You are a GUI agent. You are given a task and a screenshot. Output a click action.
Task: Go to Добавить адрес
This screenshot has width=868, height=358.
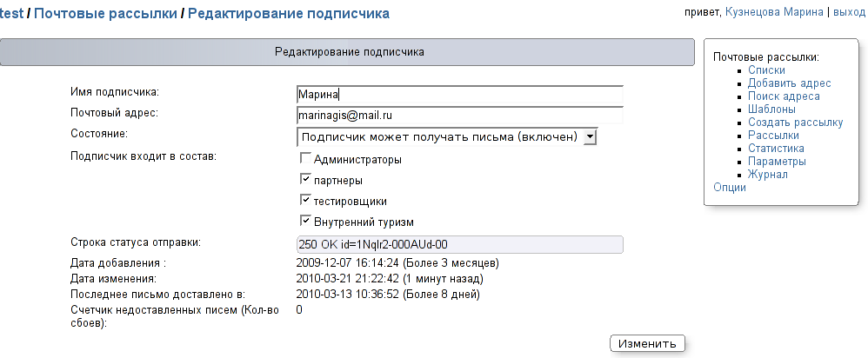pos(790,83)
